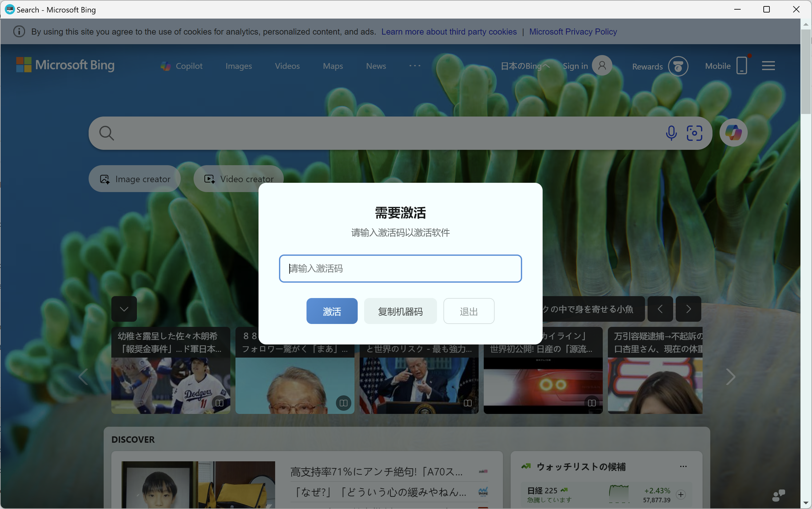812x509 pixels.
Task: Open visual search with the camera icon
Action: coord(694,133)
